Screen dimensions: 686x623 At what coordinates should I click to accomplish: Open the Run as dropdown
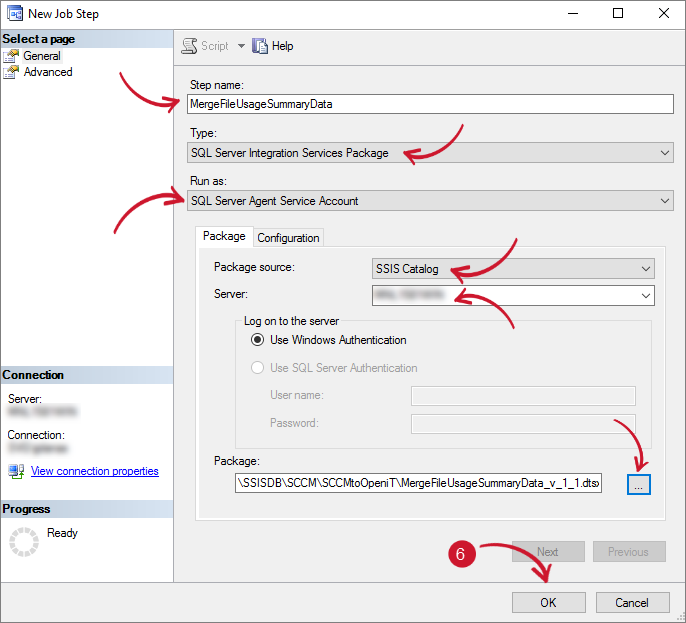point(430,201)
